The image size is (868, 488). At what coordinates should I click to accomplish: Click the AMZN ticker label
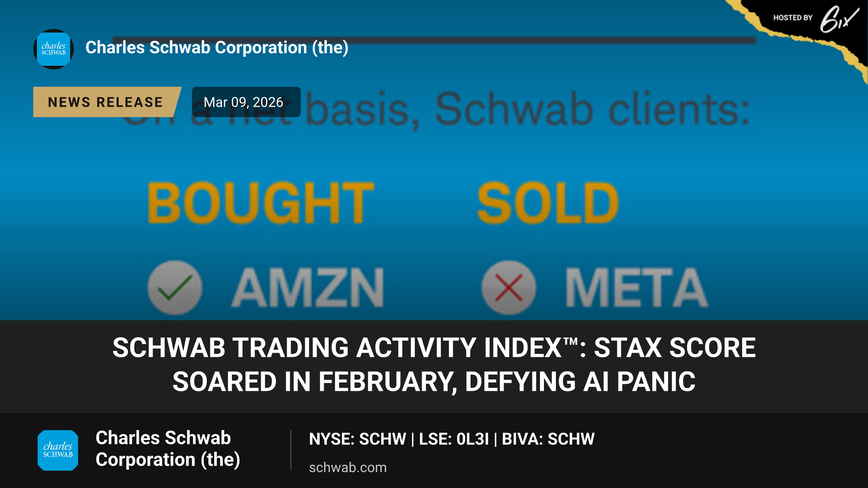click(x=308, y=288)
